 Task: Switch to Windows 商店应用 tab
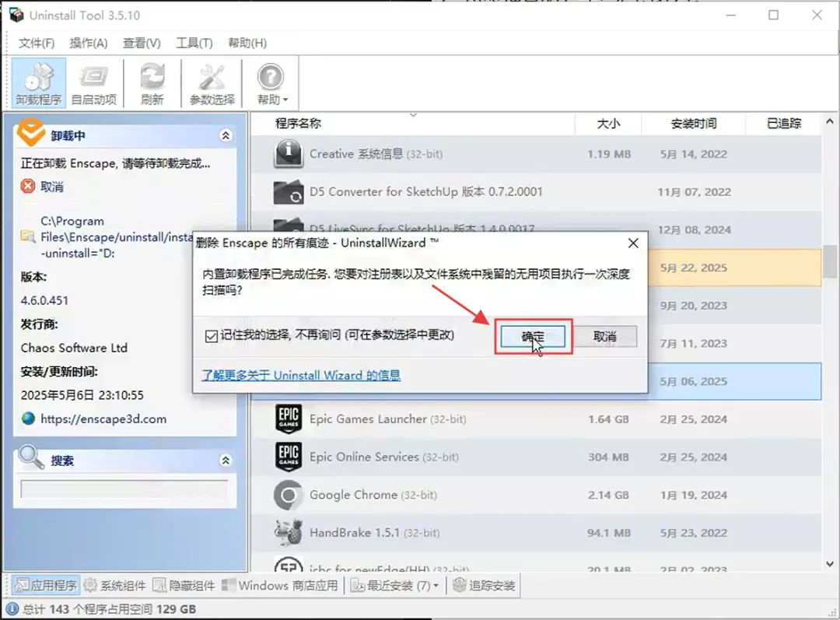click(x=280, y=585)
